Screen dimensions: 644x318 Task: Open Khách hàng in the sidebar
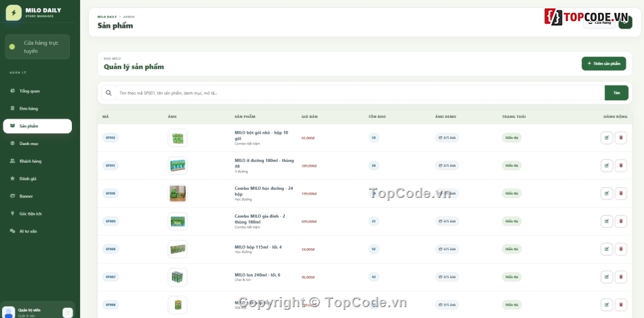pos(37,161)
